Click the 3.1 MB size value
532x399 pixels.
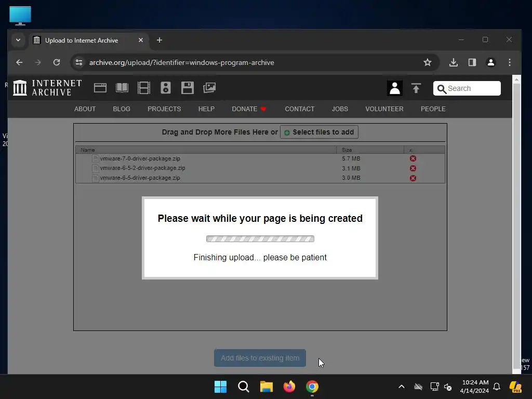(351, 168)
